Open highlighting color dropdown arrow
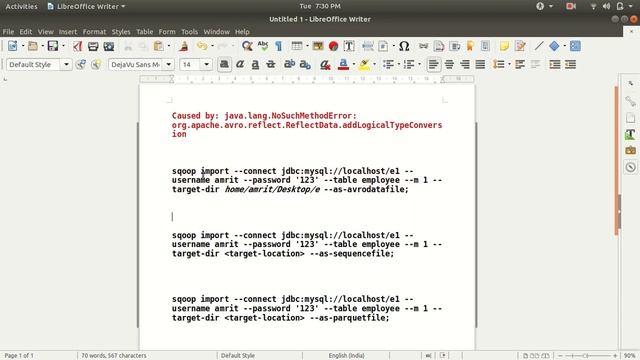Viewport: 640px width, 360px height. tap(374, 64)
